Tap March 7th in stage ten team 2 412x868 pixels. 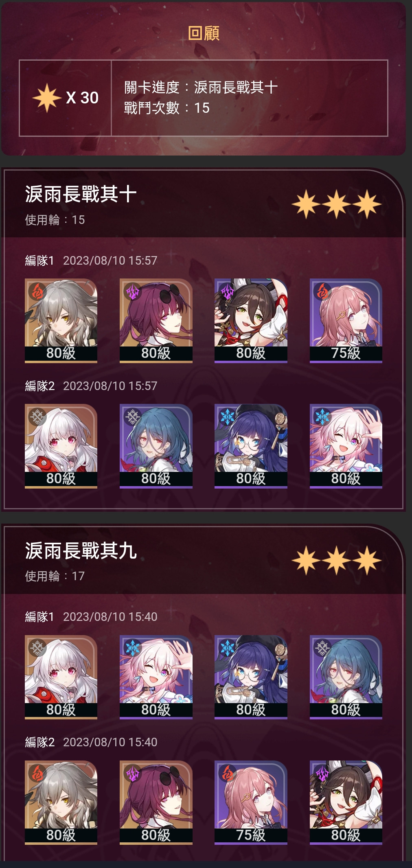coord(346,446)
